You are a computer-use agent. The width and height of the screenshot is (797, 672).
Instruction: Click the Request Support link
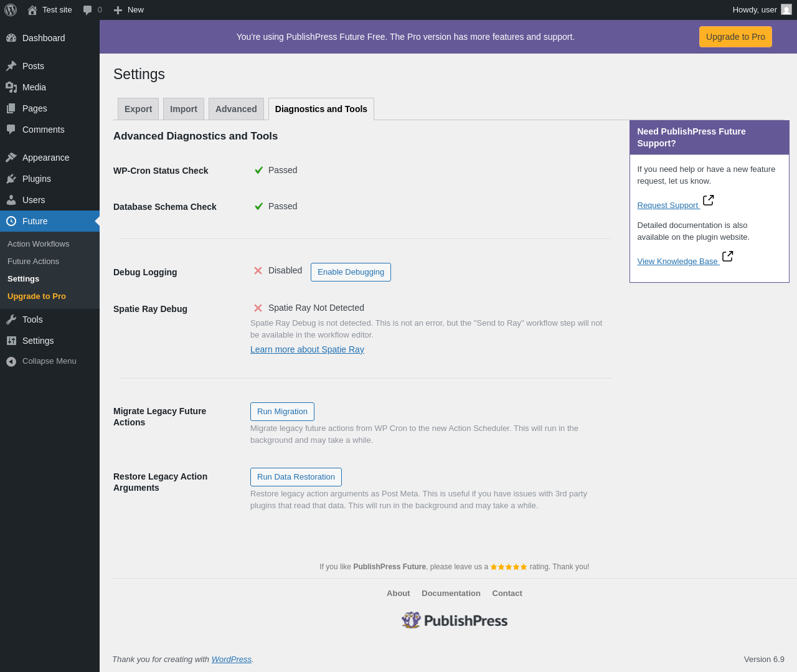(x=667, y=206)
